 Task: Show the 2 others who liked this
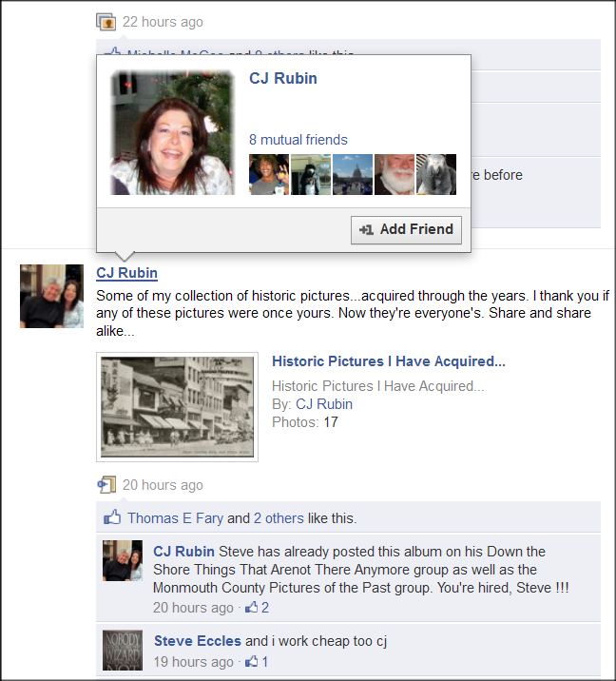[279, 518]
